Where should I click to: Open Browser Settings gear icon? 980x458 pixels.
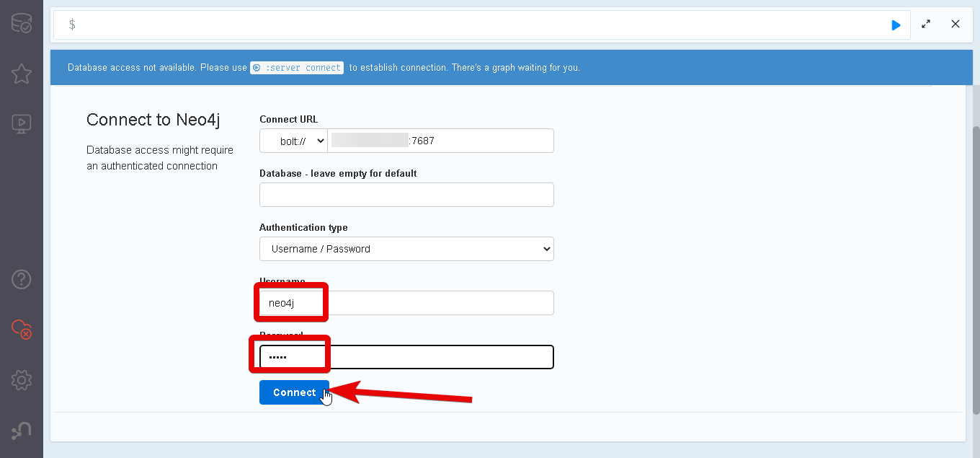point(21,380)
